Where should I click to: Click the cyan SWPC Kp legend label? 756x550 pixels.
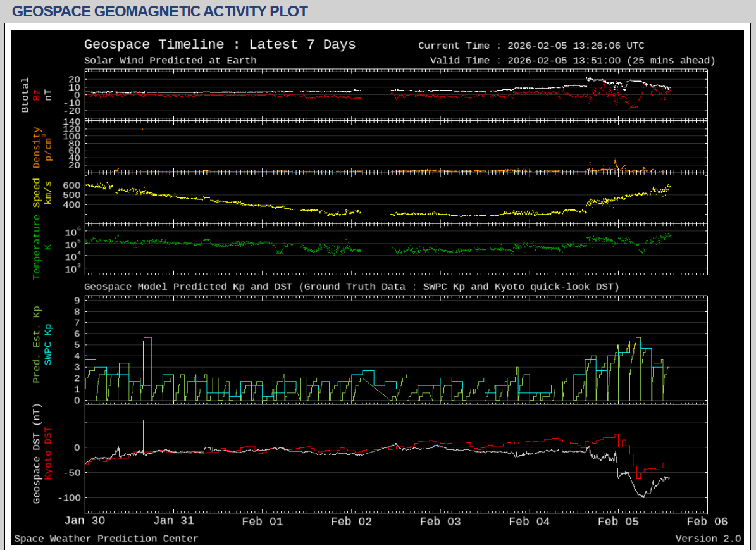tap(48, 345)
